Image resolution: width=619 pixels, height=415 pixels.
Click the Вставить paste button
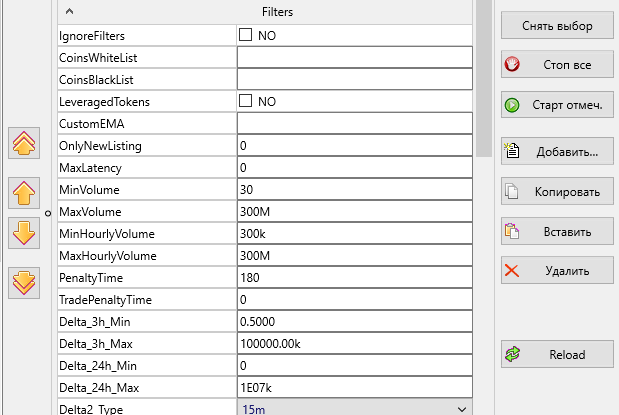557,231
